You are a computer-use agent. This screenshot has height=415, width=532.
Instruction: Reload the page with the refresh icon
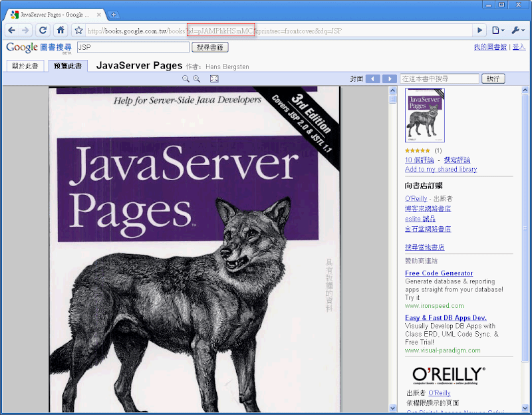point(43,31)
